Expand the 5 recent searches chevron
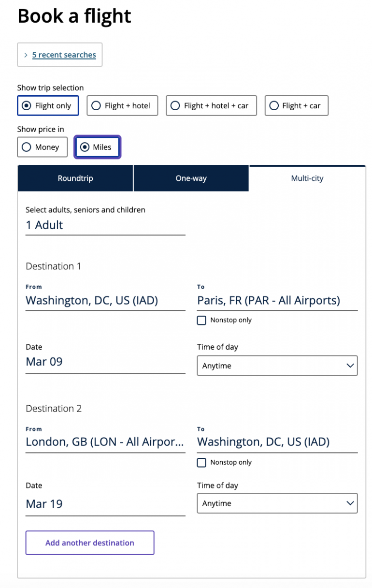The height and width of the screenshot is (588, 372). click(26, 55)
